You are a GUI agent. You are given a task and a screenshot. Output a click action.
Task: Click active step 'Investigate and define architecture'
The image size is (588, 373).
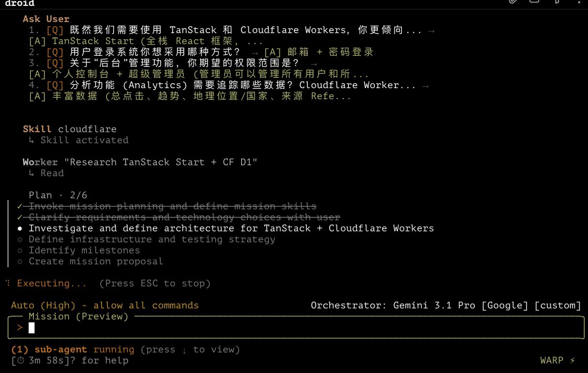tap(231, 228)
